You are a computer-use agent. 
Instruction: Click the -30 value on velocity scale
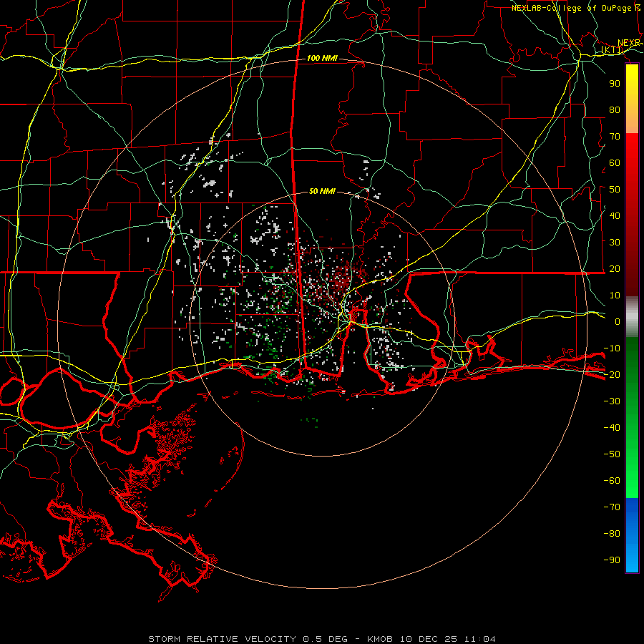(612, 401)
